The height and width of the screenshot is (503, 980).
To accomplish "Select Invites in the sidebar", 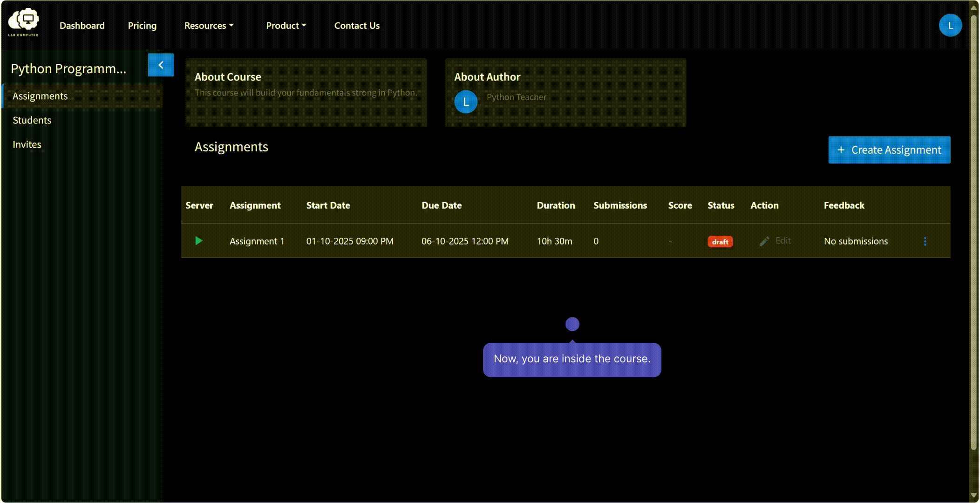I will click(82, 144).
